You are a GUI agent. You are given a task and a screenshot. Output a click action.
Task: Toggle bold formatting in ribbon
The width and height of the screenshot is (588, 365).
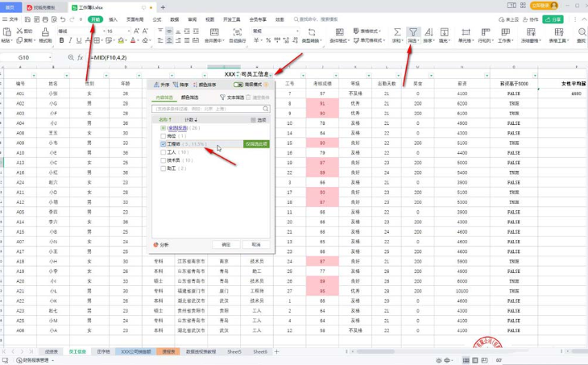click(x=61, y=40)
